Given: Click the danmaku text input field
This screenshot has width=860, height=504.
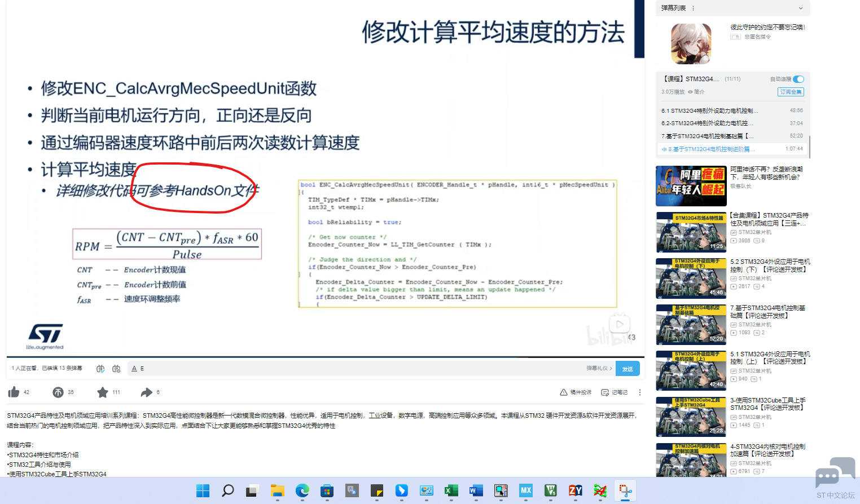Looking at the screenshot, I should 361,369.
